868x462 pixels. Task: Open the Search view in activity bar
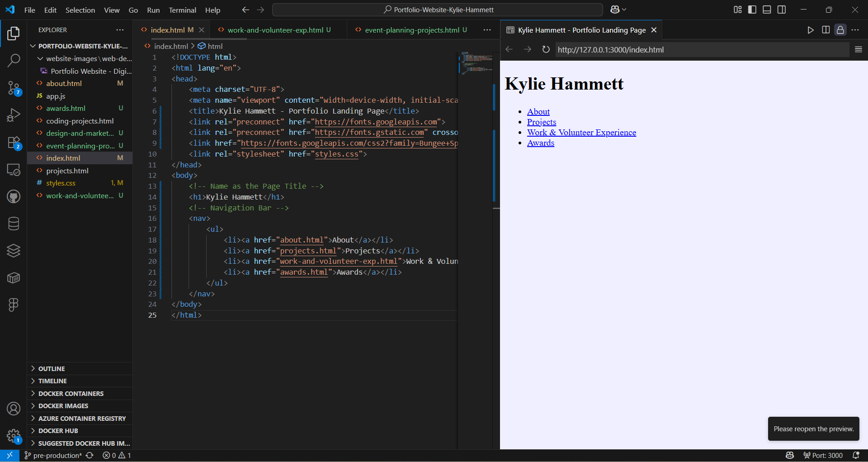click(14, 60)
